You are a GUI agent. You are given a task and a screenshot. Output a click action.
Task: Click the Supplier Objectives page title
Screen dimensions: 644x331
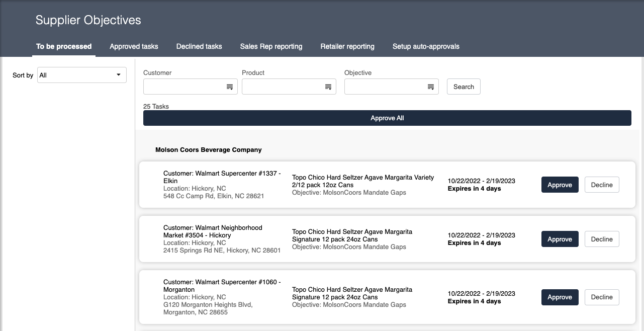(x=88, y=20)
